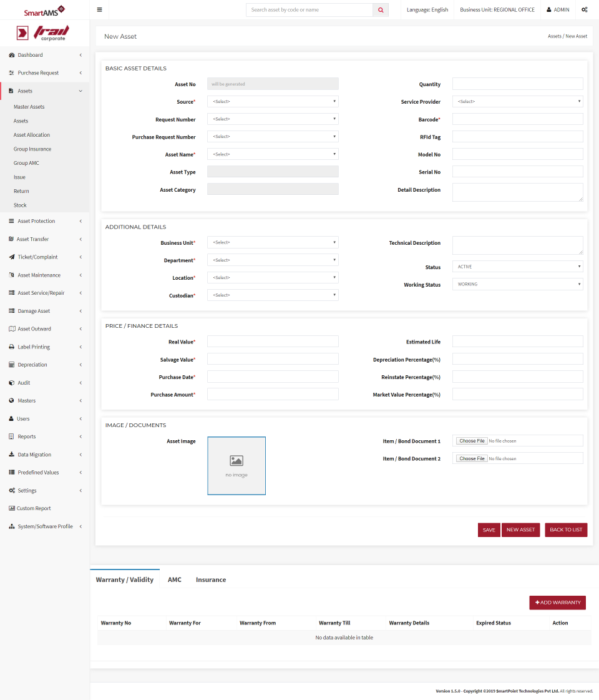Click the ADD WARRANTY button
This screenshot has width=599, height=700.
coord(557,603)
